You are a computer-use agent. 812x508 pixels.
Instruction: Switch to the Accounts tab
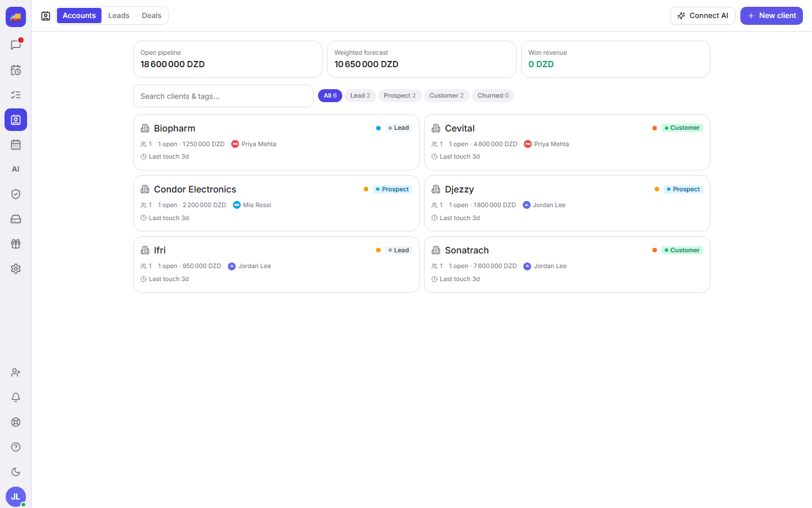(x=79, y=16)
